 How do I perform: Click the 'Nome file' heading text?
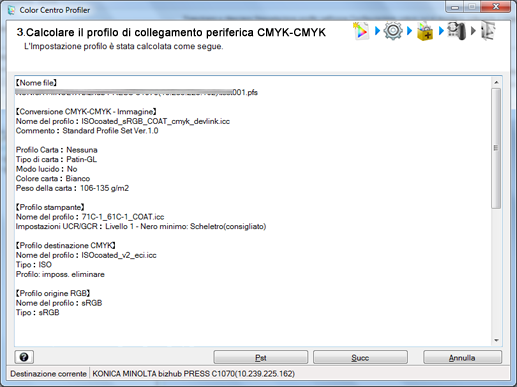36,83
